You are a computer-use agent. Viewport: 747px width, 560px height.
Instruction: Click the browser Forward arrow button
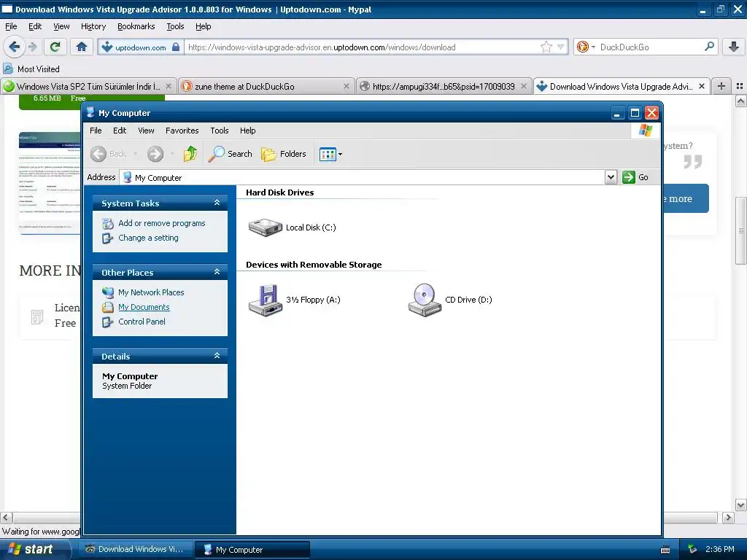click(32, 47)
